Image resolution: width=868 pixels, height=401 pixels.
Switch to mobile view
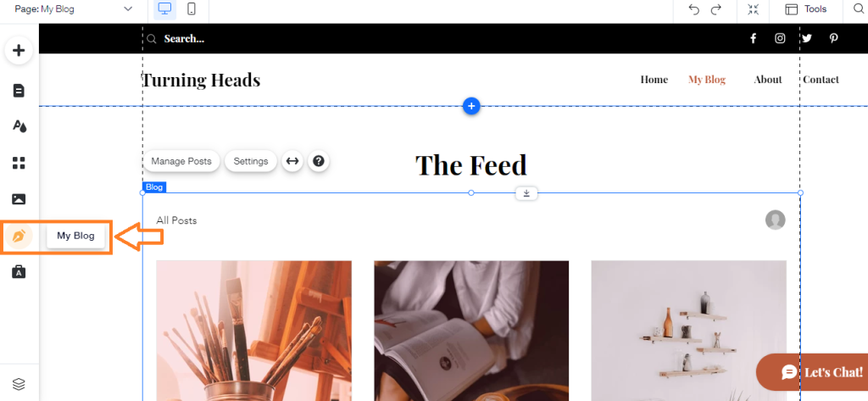pyautogui.click(x=192, y=8)
